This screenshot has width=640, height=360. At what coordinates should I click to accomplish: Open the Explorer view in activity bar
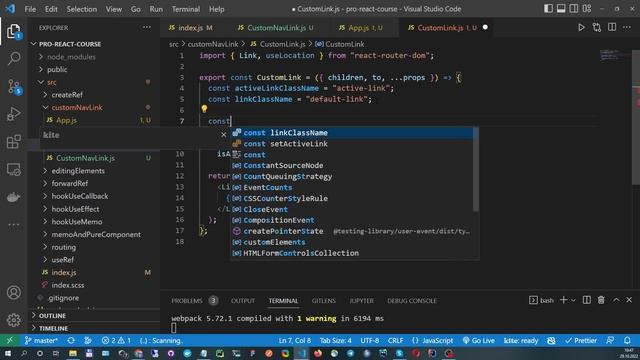[x=13, y=31]
